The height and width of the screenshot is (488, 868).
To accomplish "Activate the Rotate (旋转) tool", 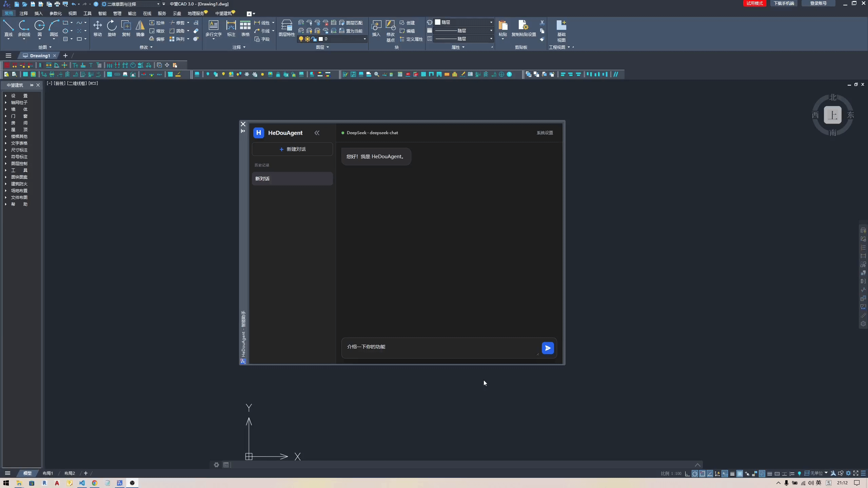I will pos(112,28).
